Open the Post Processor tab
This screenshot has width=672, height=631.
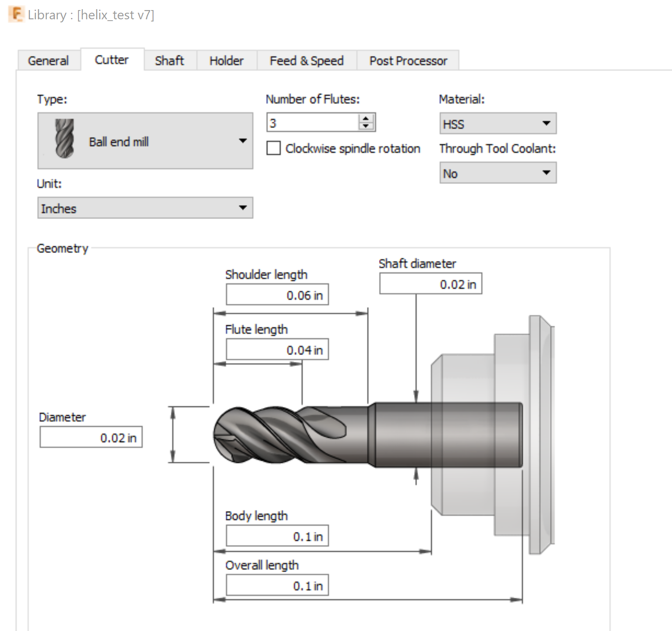[408, 61]
